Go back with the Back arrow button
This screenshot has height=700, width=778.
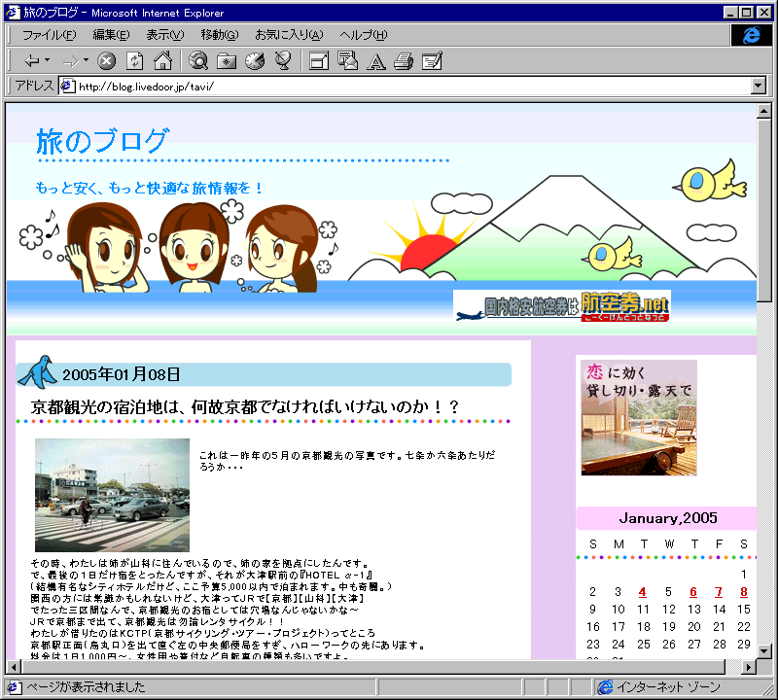click(x=32, y=61)
